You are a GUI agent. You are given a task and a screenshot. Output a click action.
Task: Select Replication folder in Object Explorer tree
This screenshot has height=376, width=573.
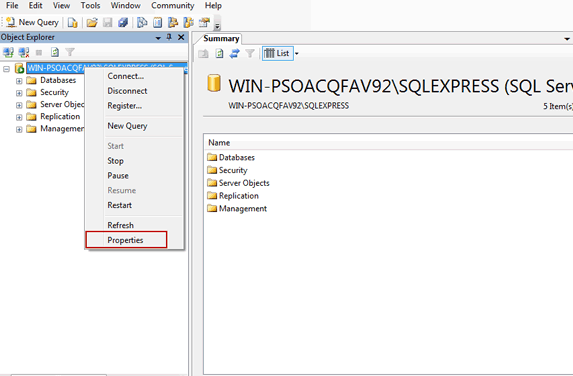point(60,116)
